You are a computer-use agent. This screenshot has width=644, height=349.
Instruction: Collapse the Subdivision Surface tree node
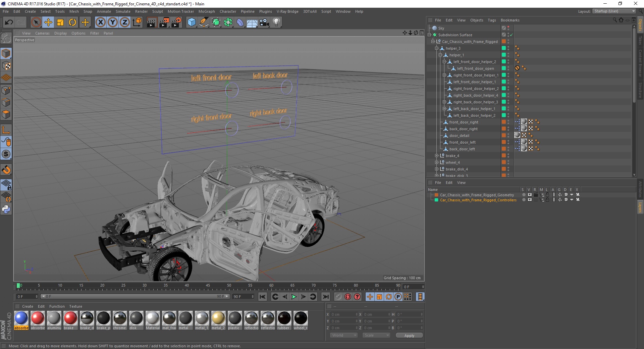[x=429, y=35]
